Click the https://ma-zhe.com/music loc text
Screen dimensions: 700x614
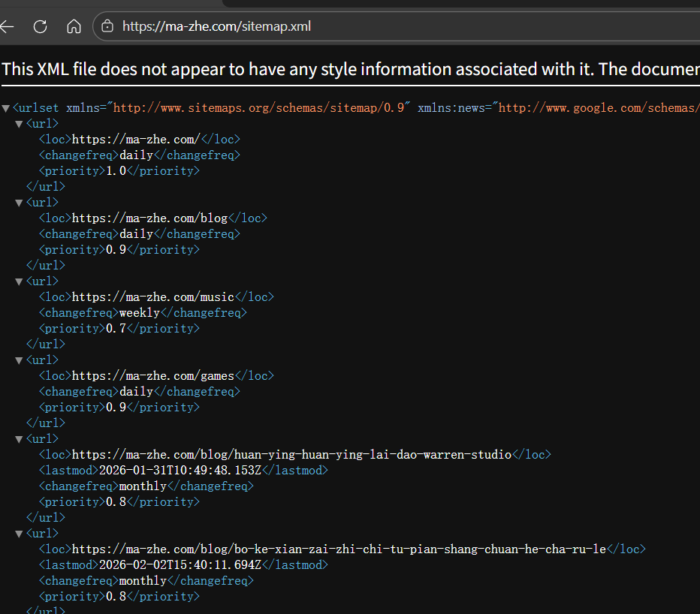tap(153, 297)
